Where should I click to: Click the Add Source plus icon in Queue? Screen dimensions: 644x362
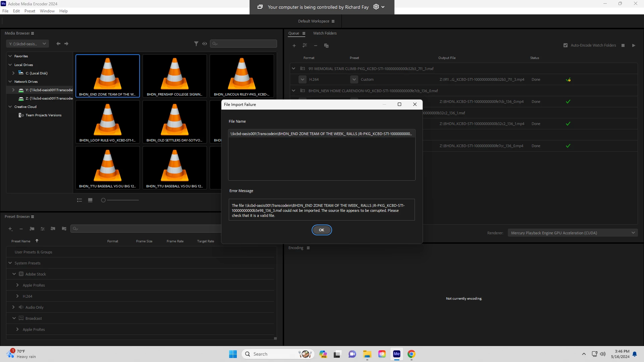tap(294, 46)
